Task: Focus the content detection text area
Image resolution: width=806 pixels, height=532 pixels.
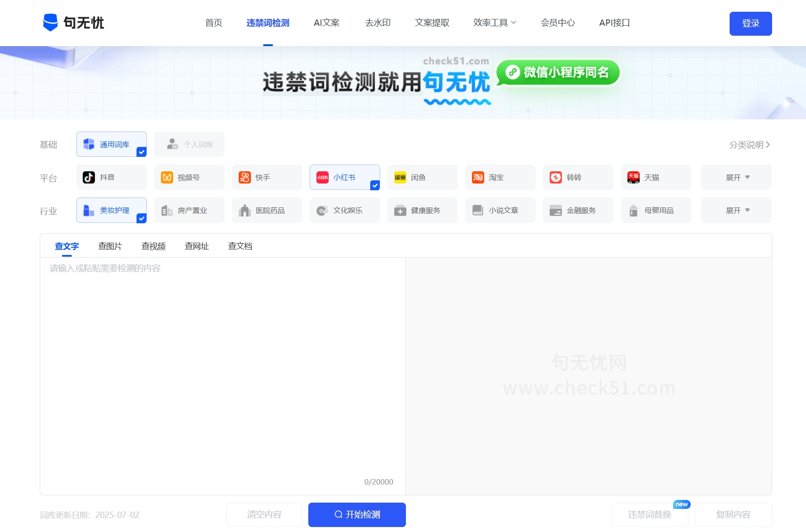Action: point(223,376)
